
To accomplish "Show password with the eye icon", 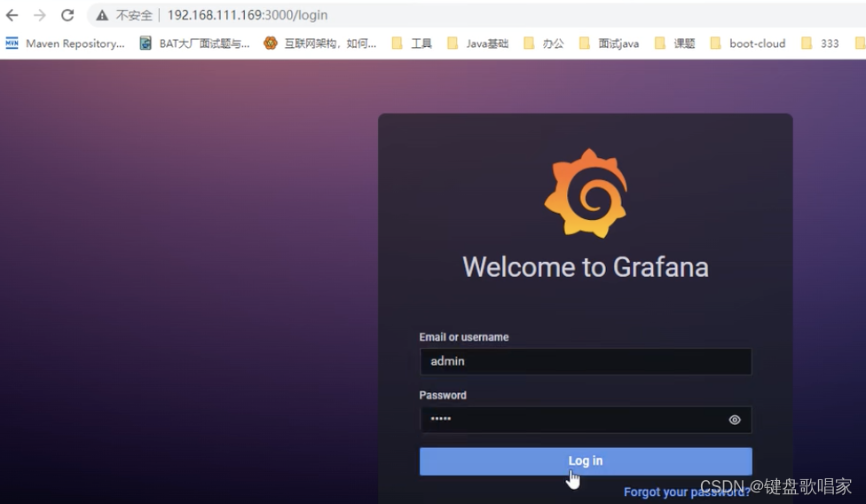I will 735,420.
